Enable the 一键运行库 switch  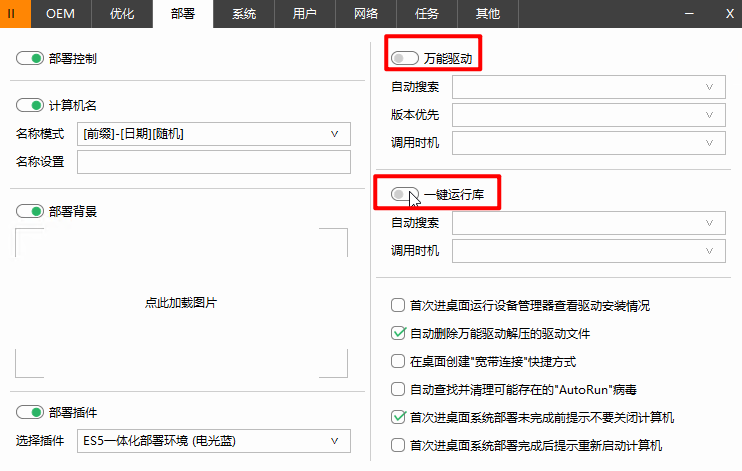[x=405, y=194]
